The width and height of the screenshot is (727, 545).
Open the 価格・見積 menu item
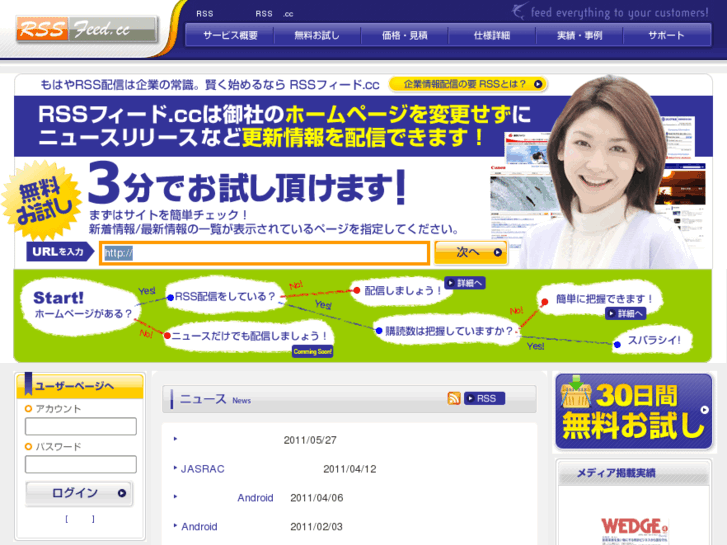(404, 35)
